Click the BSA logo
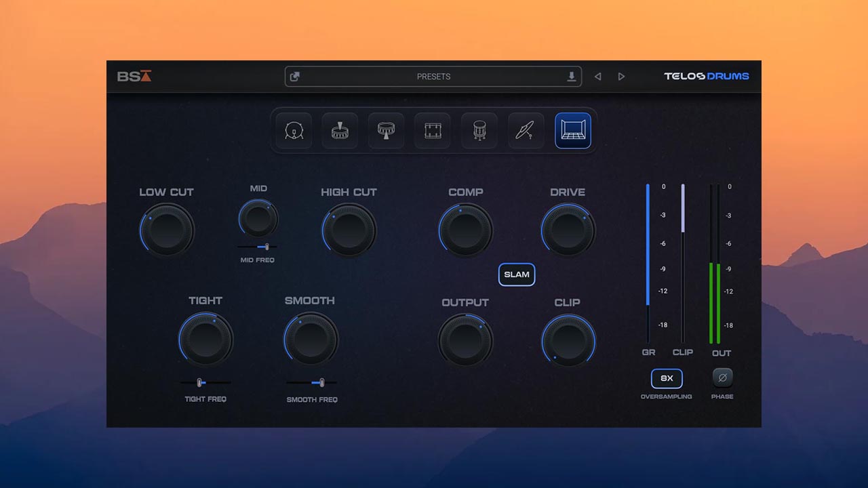 click(135, 77)
